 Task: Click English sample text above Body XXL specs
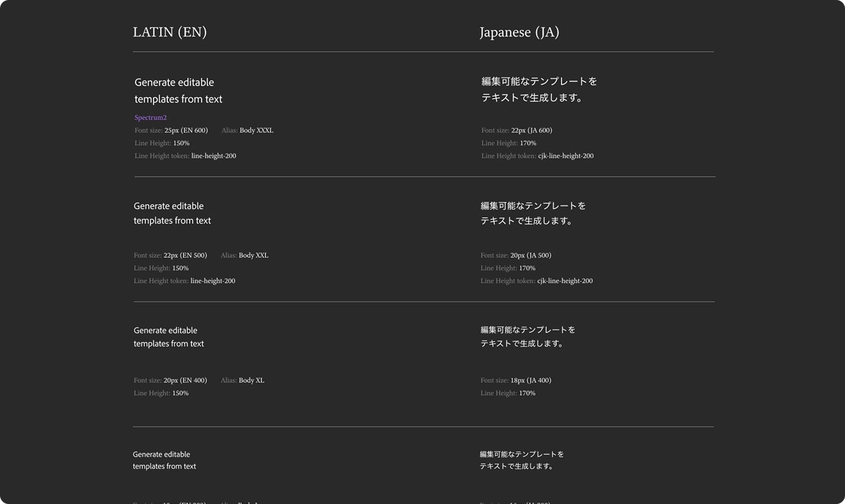pos(172,213)
